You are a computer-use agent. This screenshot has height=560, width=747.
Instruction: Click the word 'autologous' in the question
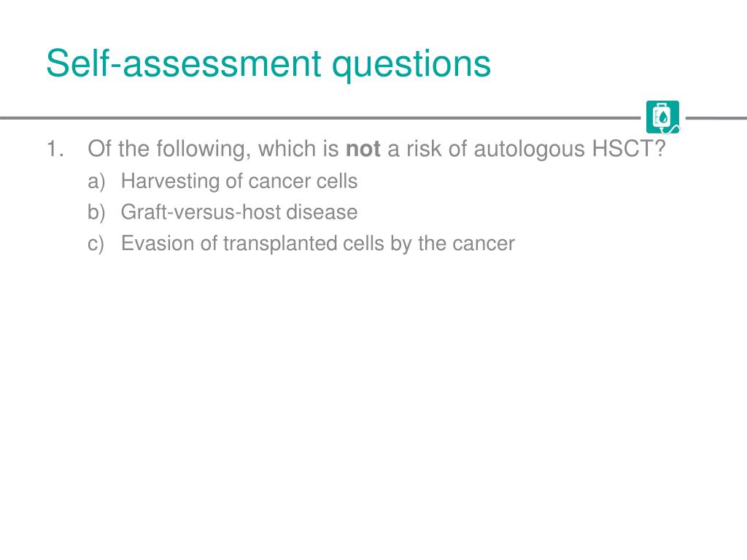(x=529, y=149)
